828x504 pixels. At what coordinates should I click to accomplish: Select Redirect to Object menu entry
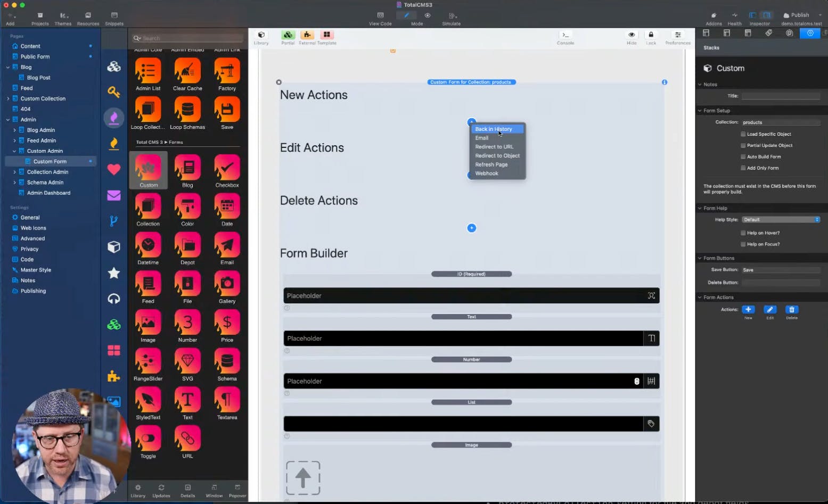tap(497, 155)
